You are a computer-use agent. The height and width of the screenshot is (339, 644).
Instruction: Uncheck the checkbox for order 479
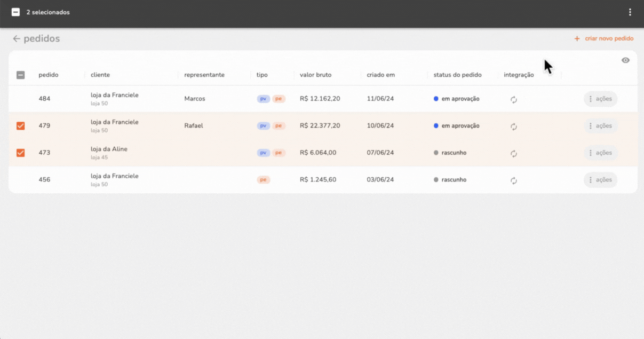[x=21, y=126]
